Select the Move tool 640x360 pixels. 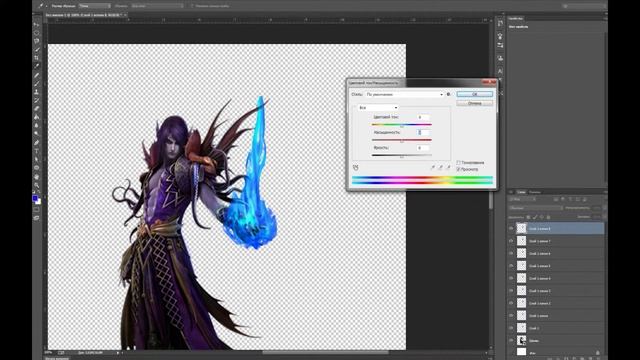36,24
